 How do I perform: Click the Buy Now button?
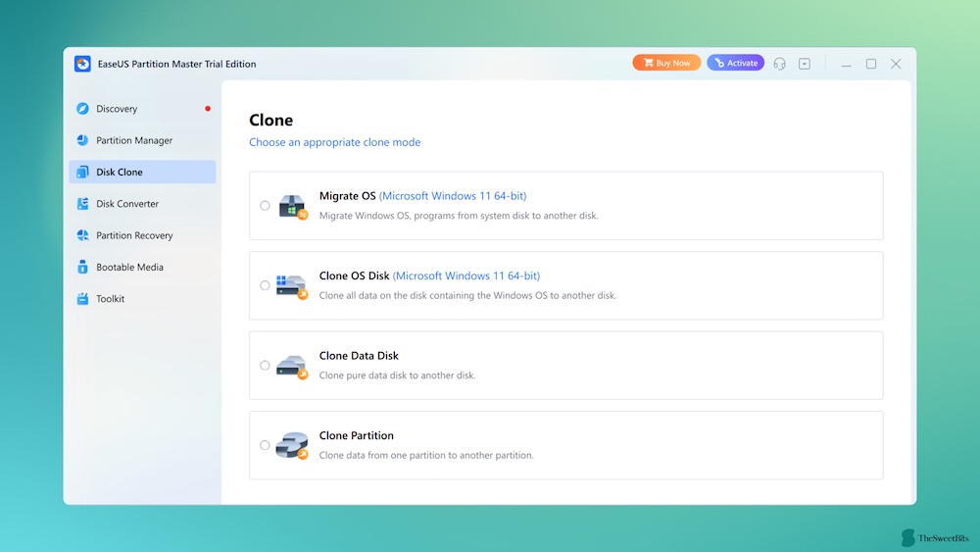tap(666, 63)
